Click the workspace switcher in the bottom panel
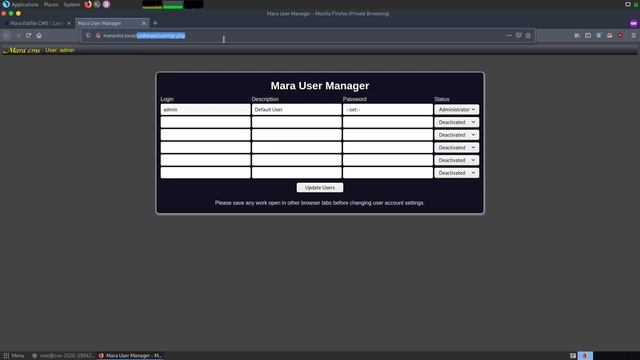640x360 pixels. (x=585, y=356)
